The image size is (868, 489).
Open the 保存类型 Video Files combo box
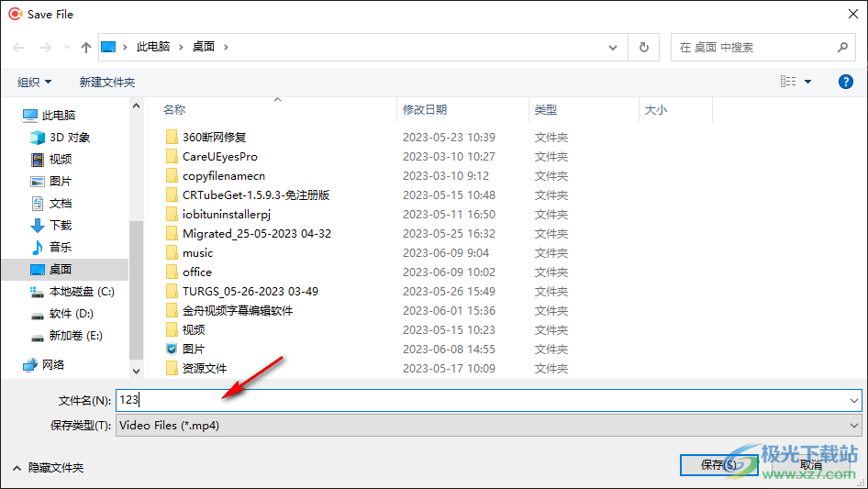point(488,426)
